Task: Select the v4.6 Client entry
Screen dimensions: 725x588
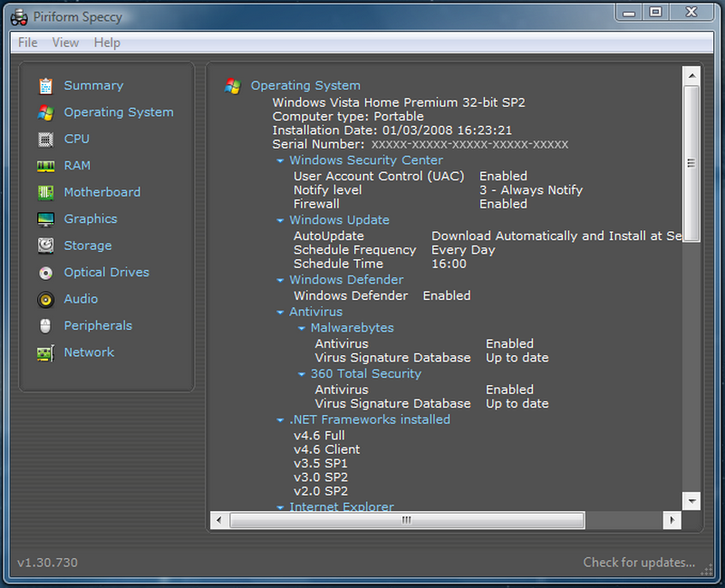Action: pos(327,449)
